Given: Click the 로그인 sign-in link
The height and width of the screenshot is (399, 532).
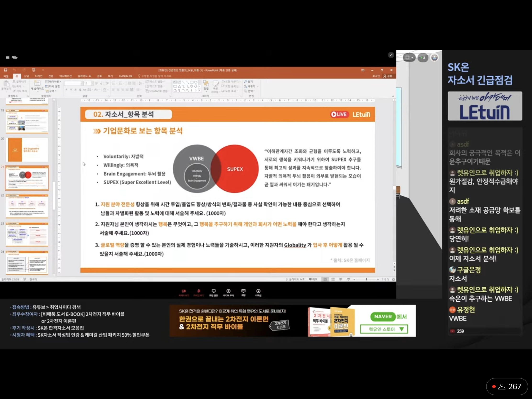Looking at the screenshot, I should 376,76.
